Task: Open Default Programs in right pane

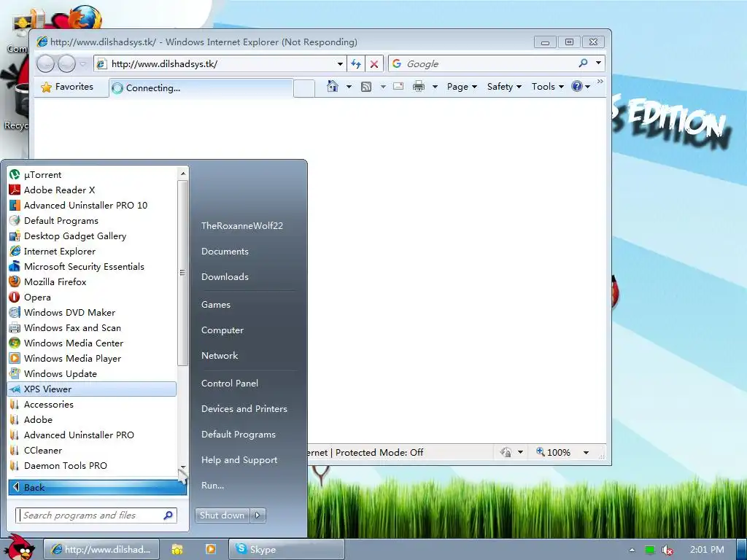Action: tap(239, 435)
